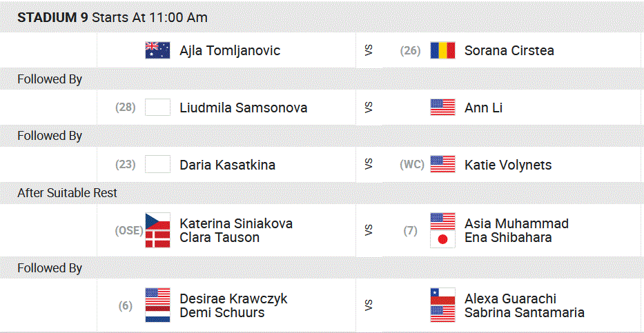Click the US flag beside Ann Li

pos(442,108)
